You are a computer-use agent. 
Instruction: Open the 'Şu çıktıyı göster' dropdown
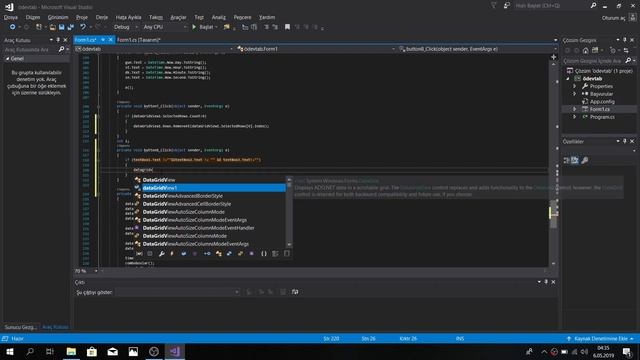click(177, 292)
